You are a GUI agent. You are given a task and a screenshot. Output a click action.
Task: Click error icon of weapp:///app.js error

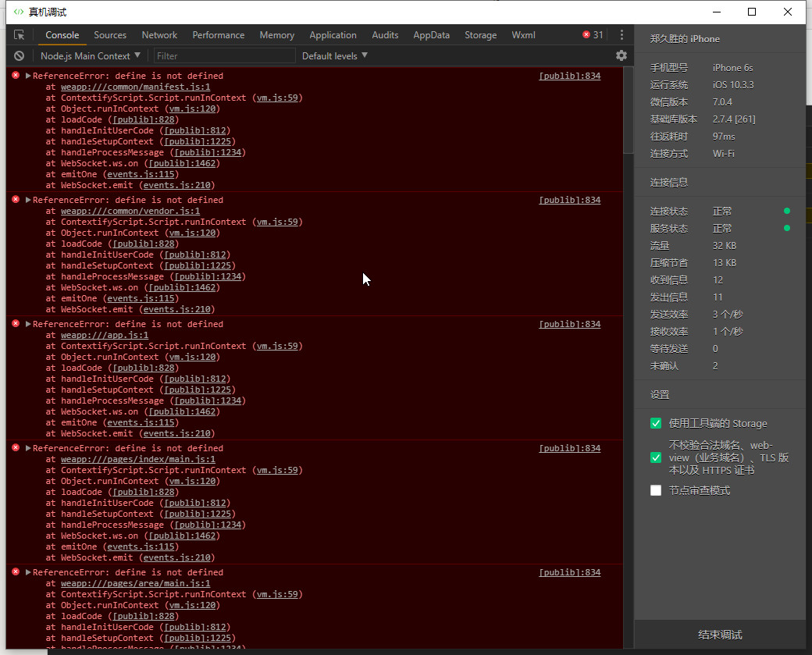[16, 324]
